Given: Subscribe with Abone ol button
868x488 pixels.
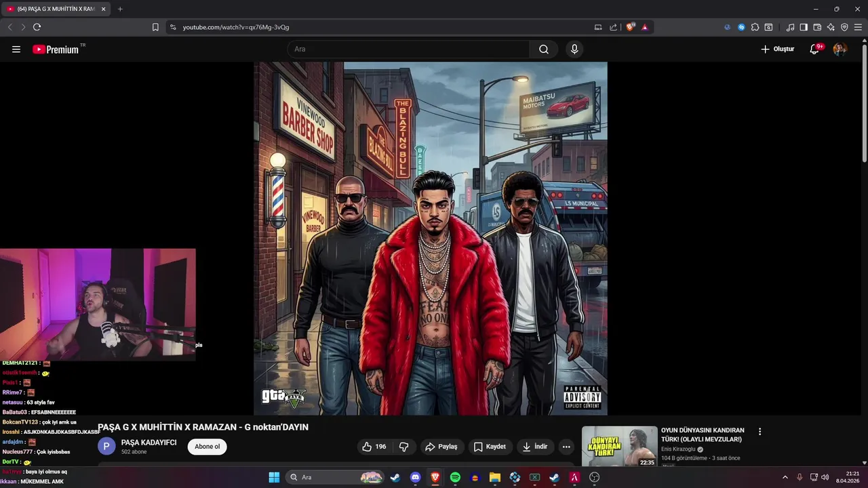Looking at the screenshot, I should (208, 447).
